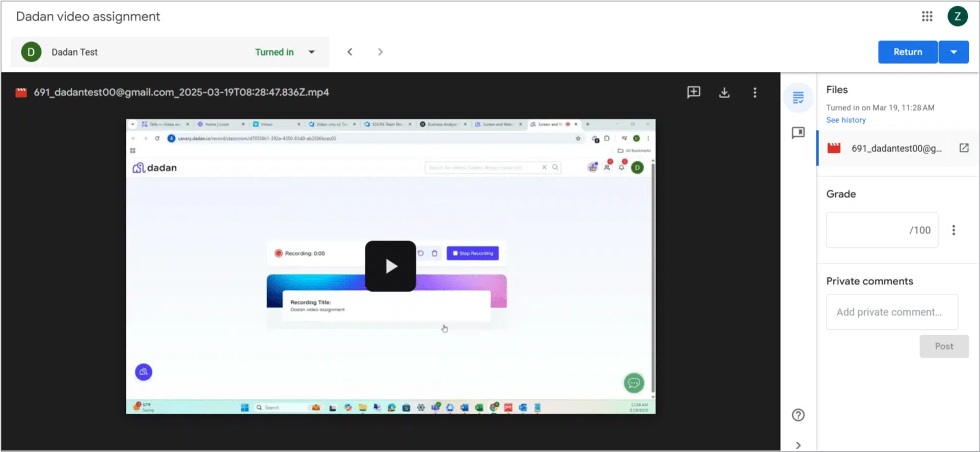
Task: Download the mp4 file
Action: [724, 92]
